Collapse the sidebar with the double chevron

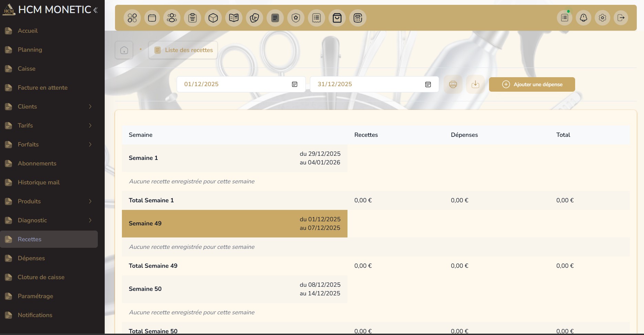point(96,10)
